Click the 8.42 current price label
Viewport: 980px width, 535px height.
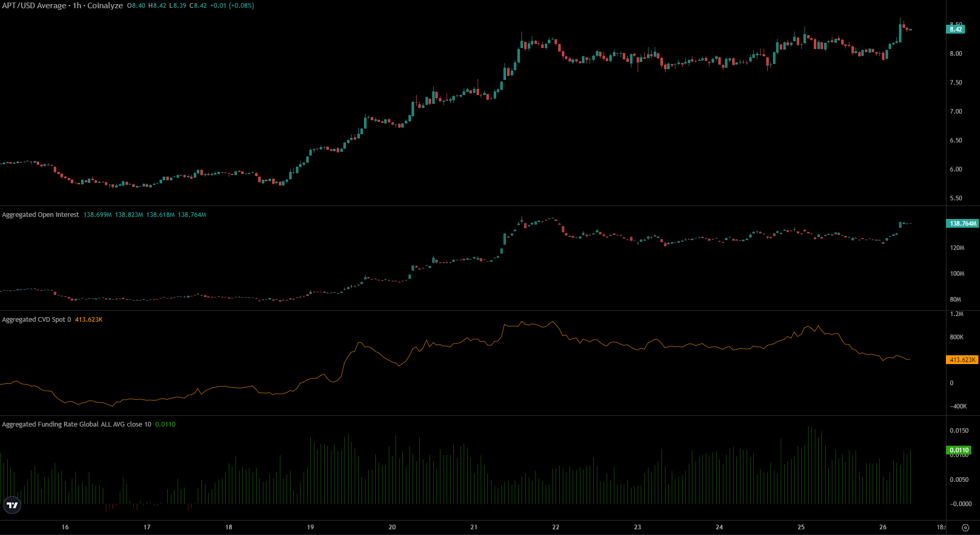(956, 29)
